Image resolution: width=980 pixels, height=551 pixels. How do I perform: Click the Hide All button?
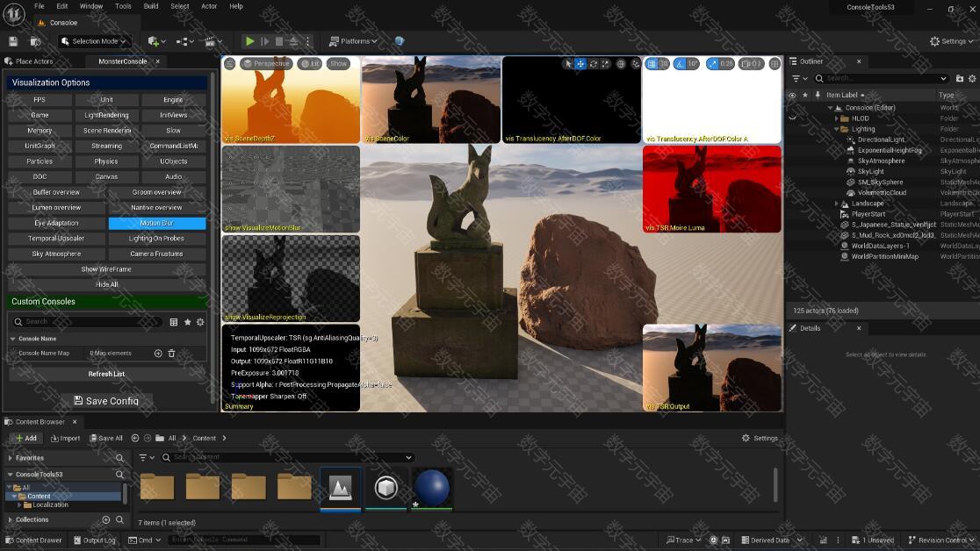106,285
